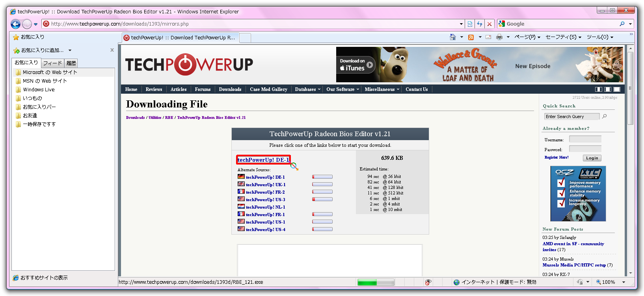The height and width of the screenshot is (296, 644).
Task: Open the RSS feeds dropdown arrow
Action: (480, 37)
